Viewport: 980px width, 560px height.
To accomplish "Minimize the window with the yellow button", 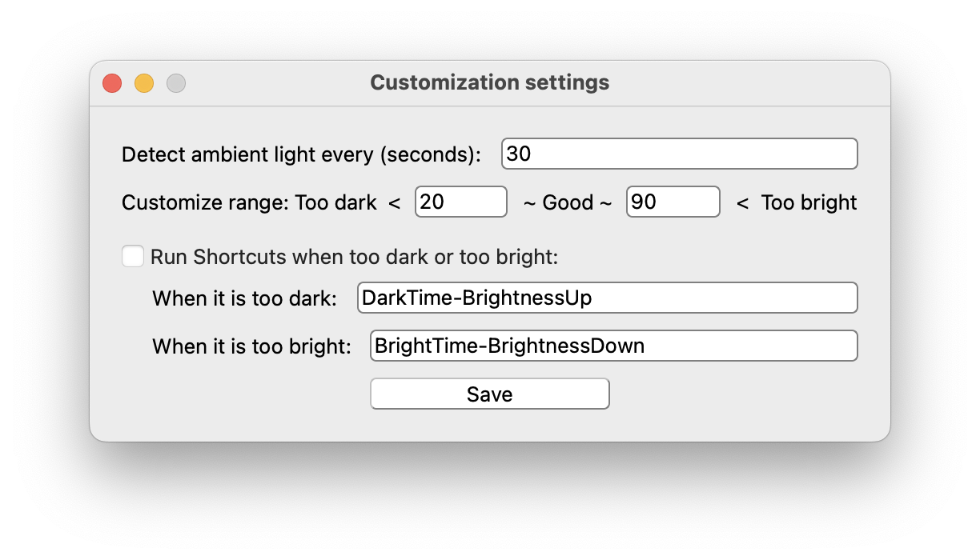I will 144,83.
